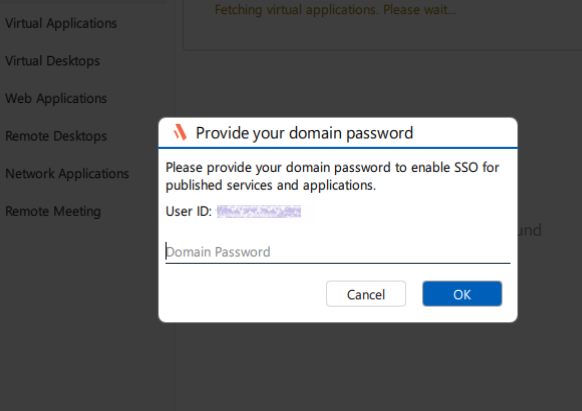Select Network Applications in the sidebar
Image resolution: width=582 pixels, height=411 pixels.
[x=67, y=174]
